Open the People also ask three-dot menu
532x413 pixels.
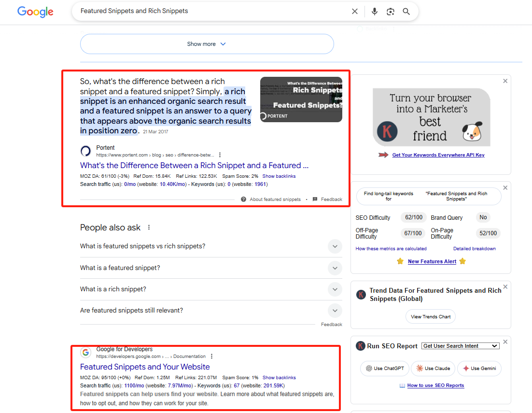tap(149, 228)
